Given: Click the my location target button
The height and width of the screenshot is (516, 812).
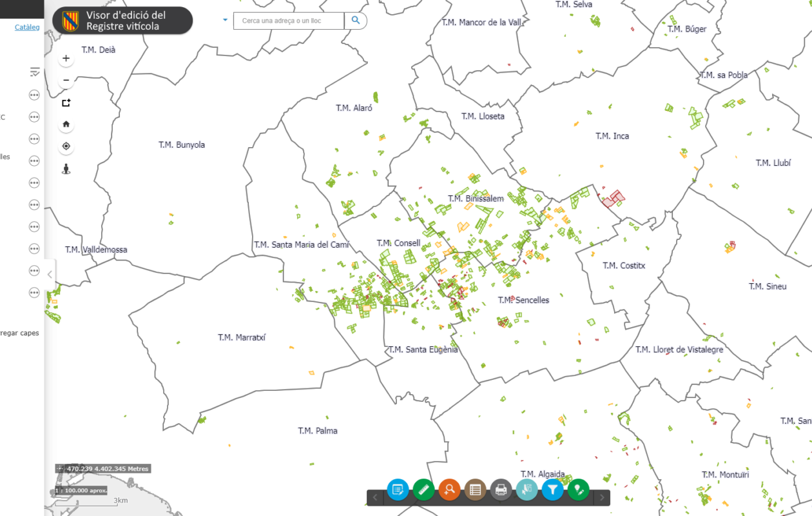Looking at the screenshot, I should click(66, 146).
